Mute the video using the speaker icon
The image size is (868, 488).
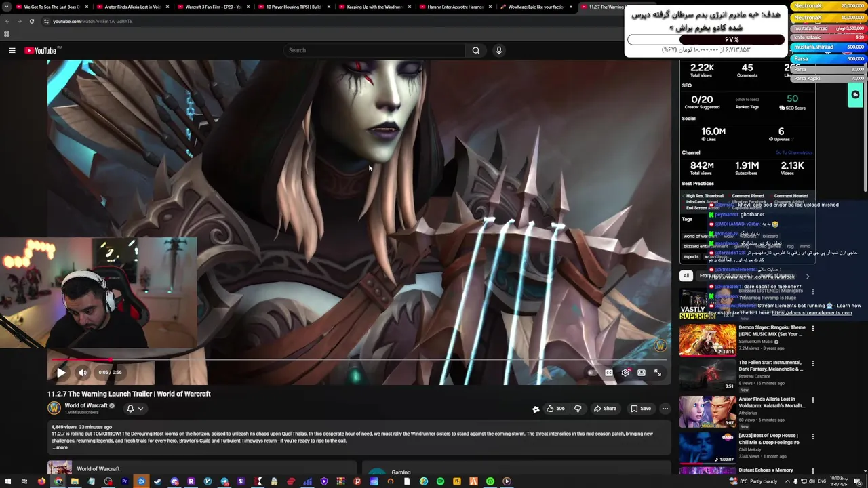click(x=82, y=373)
